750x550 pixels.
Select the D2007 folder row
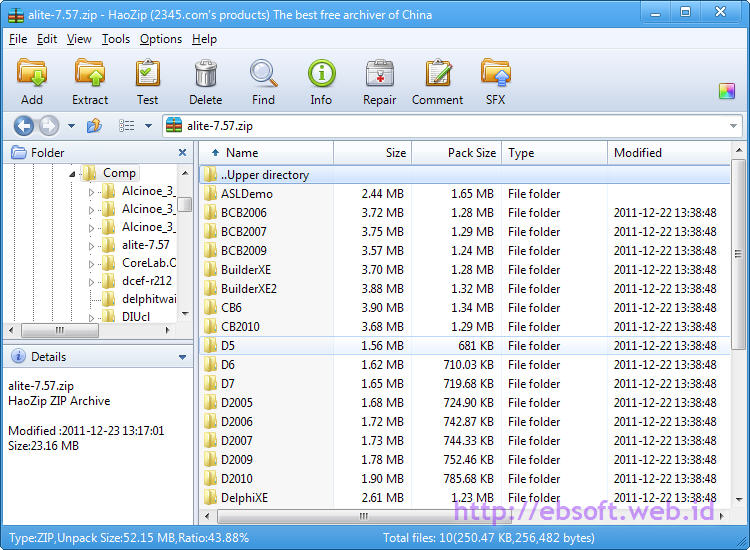coord(465,440)
